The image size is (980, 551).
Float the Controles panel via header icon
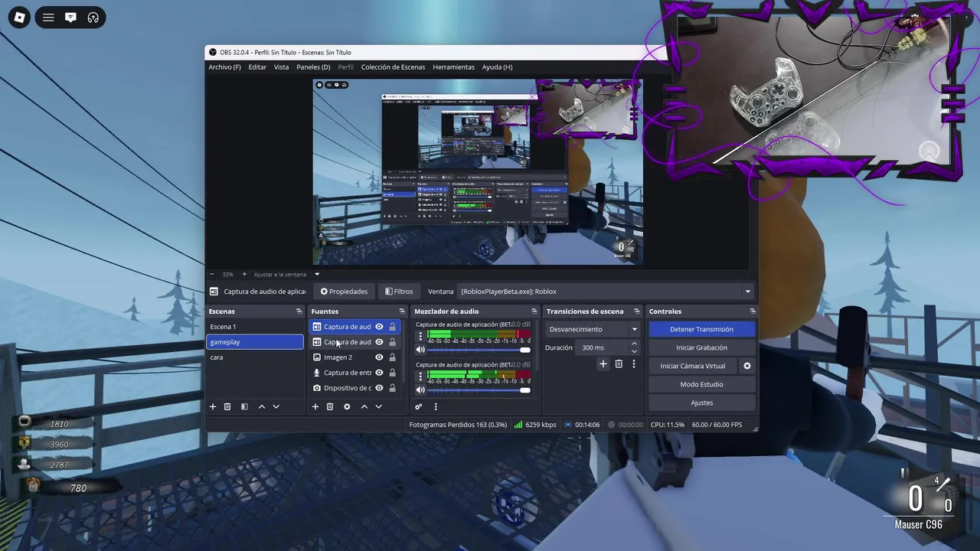coord(753,311)
